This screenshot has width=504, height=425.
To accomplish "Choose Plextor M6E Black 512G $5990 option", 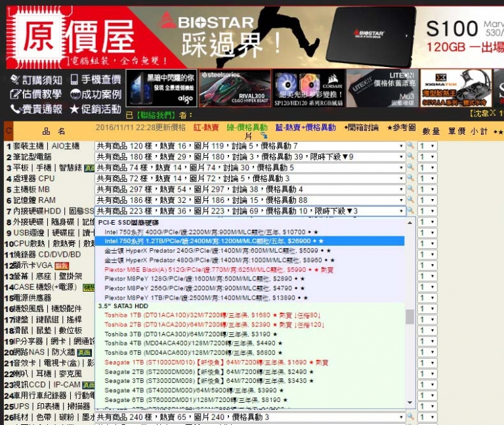I will 249,269.
